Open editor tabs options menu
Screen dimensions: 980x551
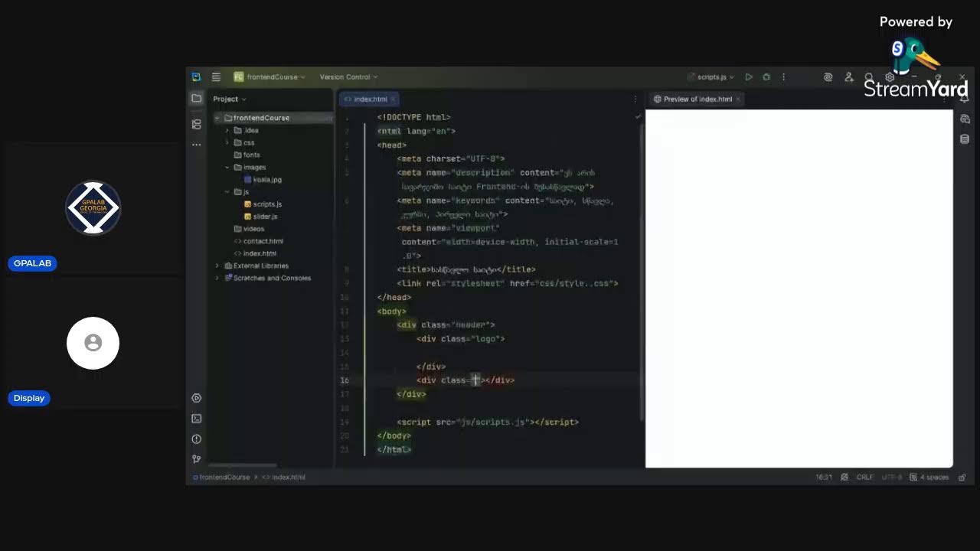pos(635,99)
